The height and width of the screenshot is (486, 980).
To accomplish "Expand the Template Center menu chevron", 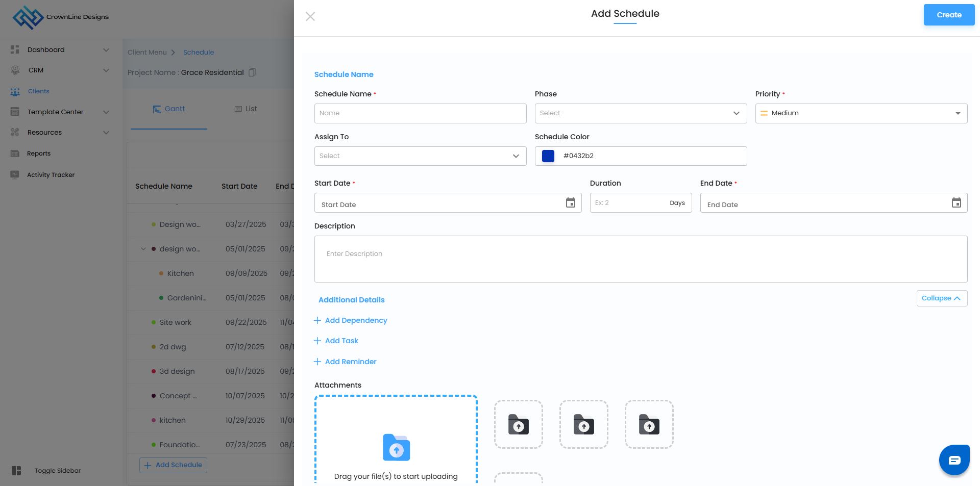I will pos(106,112).
